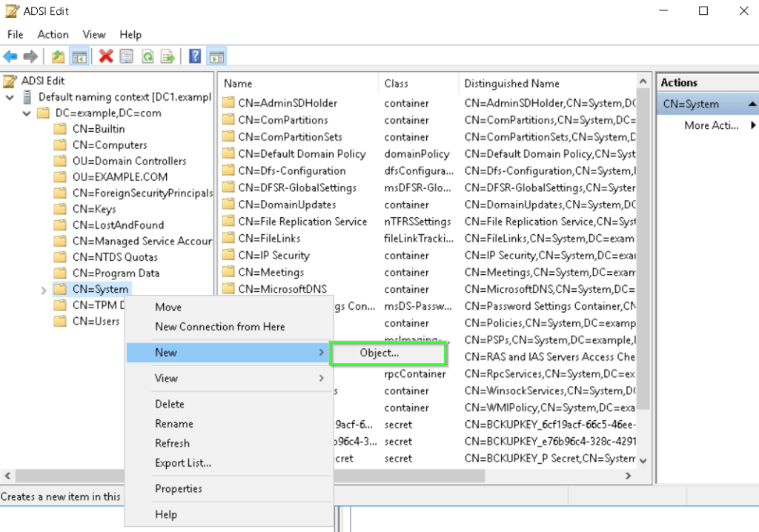Click the Refresh toolbar icon

(148, 56)
